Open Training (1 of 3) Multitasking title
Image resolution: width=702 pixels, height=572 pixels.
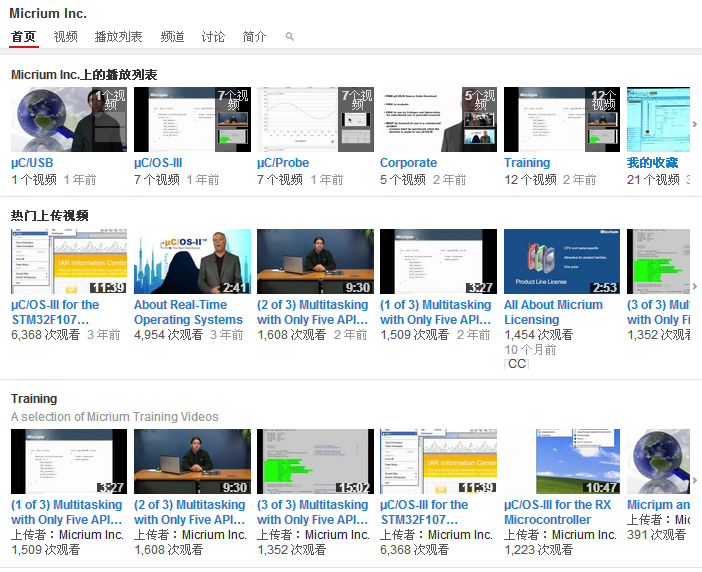point(67,512)
